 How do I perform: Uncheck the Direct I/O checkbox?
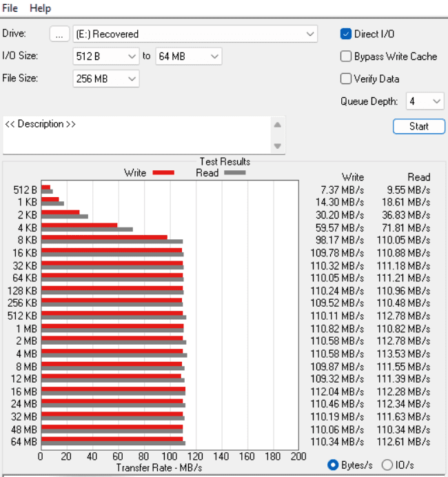346,34
